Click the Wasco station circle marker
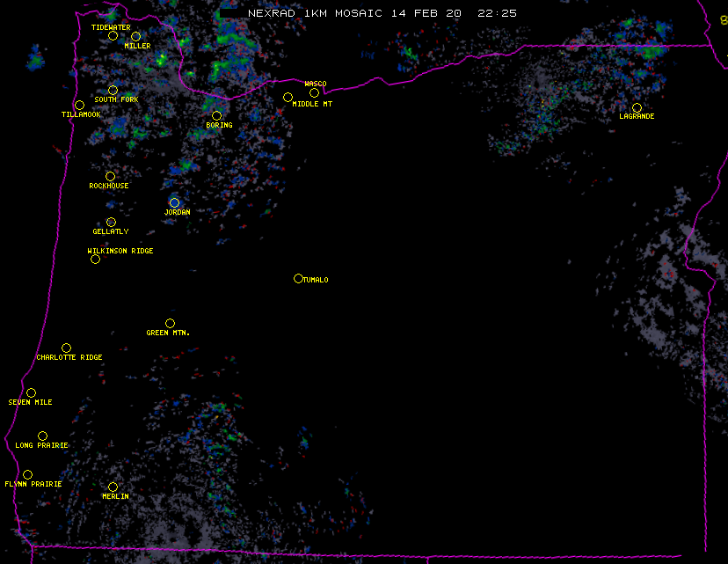The width and height of the screenshot is (728, 564). coord(314,92)
